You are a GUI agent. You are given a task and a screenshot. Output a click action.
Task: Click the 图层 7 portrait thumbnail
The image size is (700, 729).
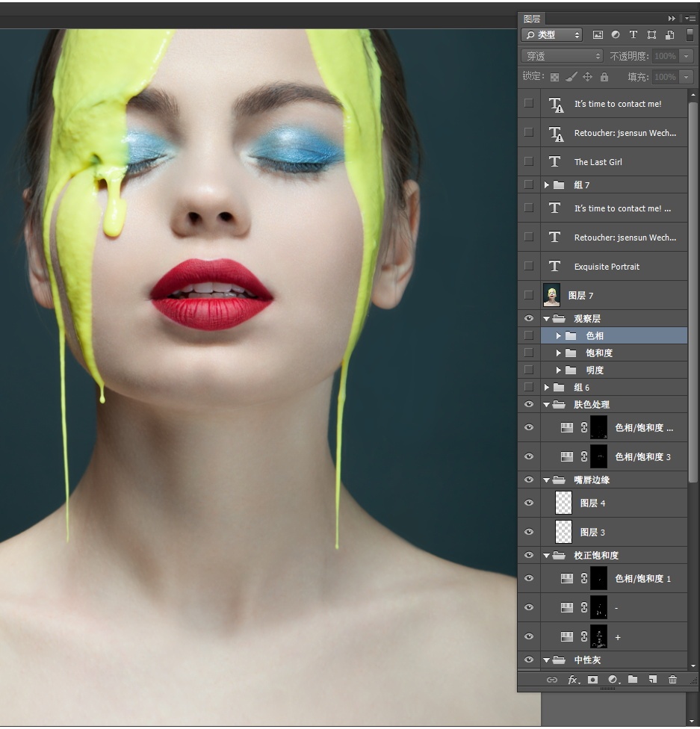[x=551, y=295]
